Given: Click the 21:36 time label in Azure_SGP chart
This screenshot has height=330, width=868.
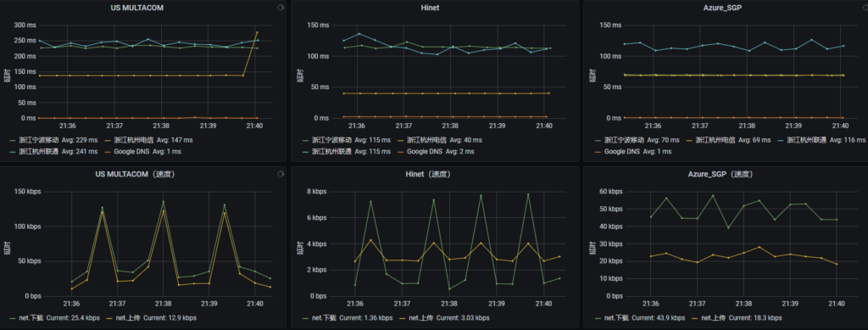Looking at the screenshot, I should click(654, 126).
